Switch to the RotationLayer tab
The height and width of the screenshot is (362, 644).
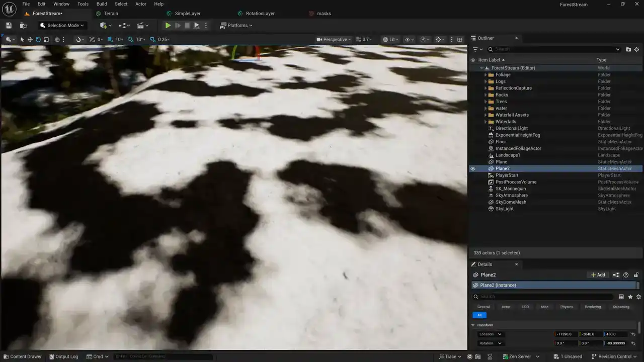(x=260, y=14)
